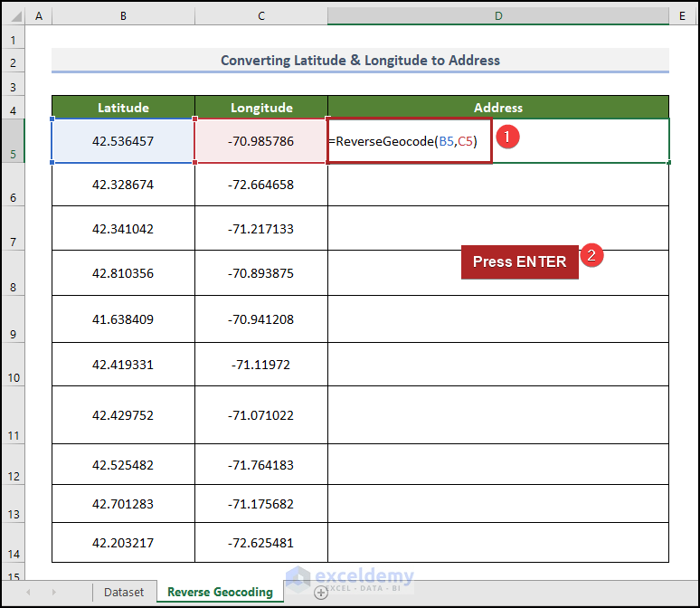
Task: Select longitude cell -70.941208
Action: (261, 319)
